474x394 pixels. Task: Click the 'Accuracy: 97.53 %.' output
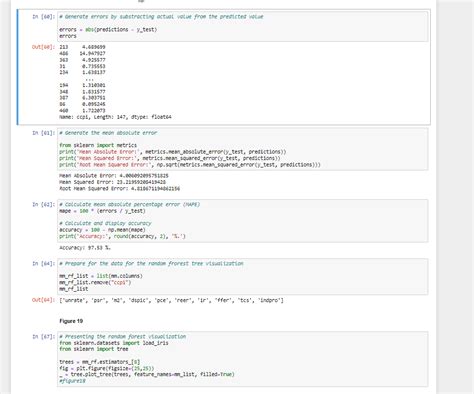85,248
